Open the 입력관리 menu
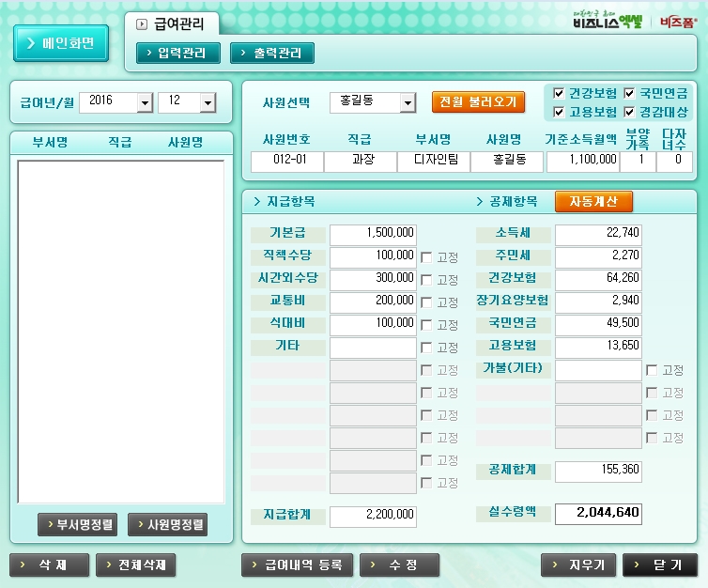 click(177, 54)
